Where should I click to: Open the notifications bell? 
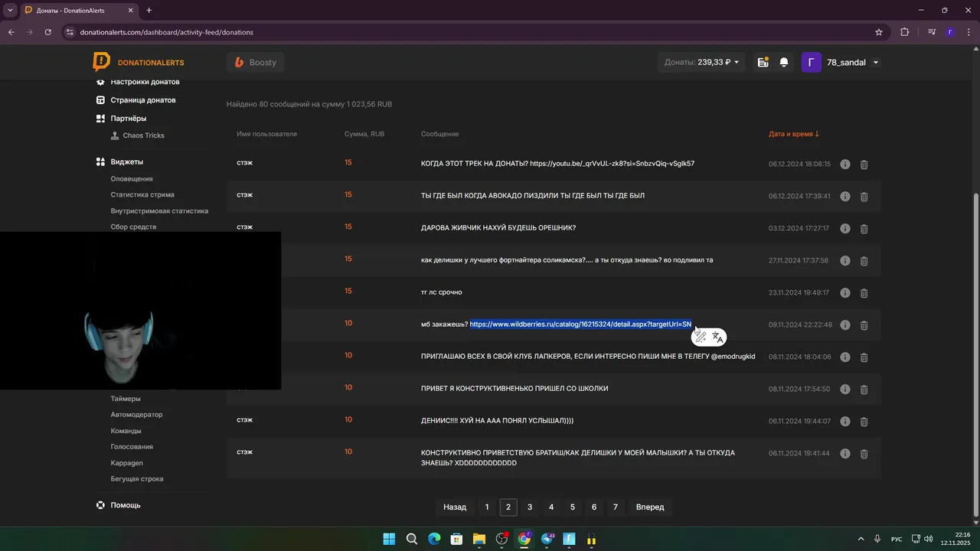[x=784, y=63]
